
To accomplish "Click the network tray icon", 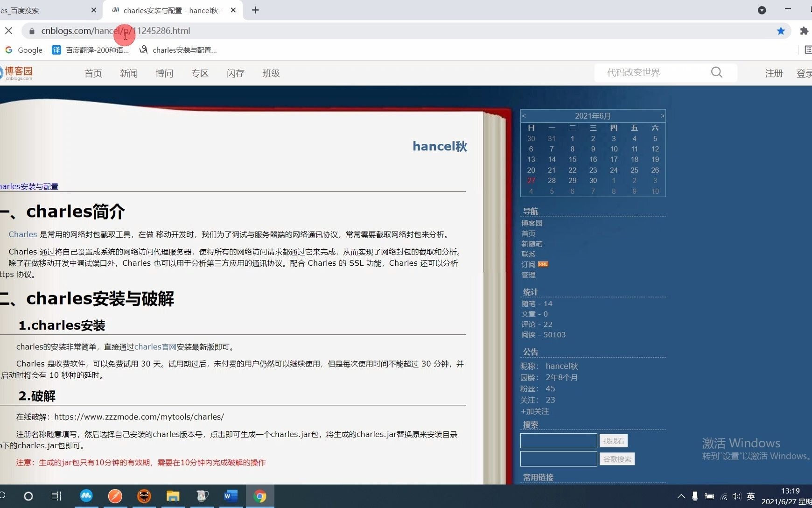I will point(723,496).
